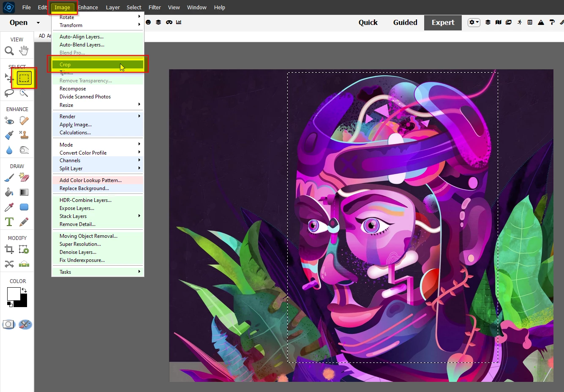This screenshot has height=392, width=564.
Task: Select the Content-Aware Move arrows tool
Action: point(9,264)
